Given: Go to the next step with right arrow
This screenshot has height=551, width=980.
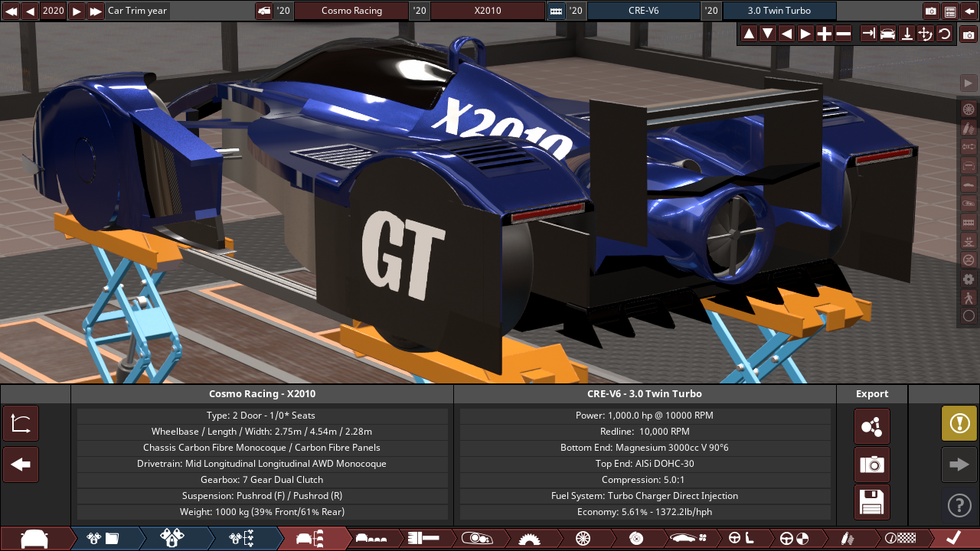Looking at the screenshot, I should pos(959,465).
